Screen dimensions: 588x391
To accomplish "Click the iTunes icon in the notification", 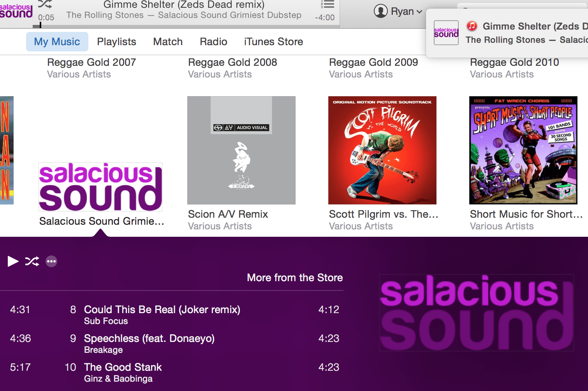I will 472,26.
